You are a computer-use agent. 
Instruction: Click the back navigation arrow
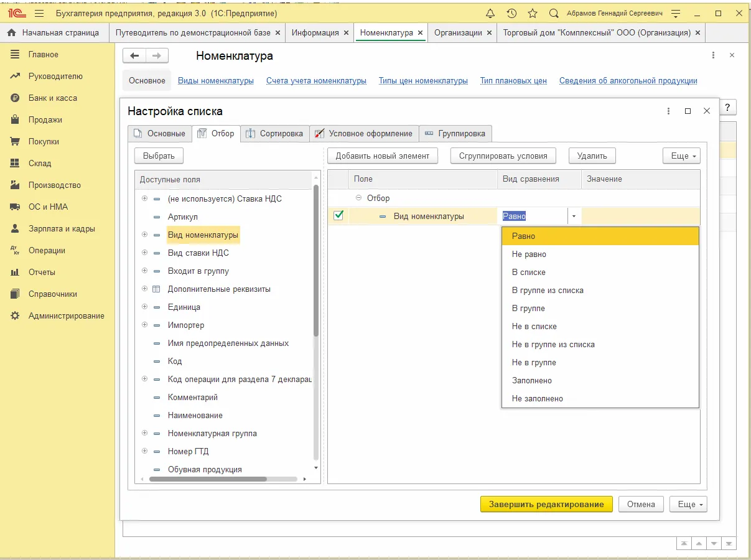(x=134, y=56)
